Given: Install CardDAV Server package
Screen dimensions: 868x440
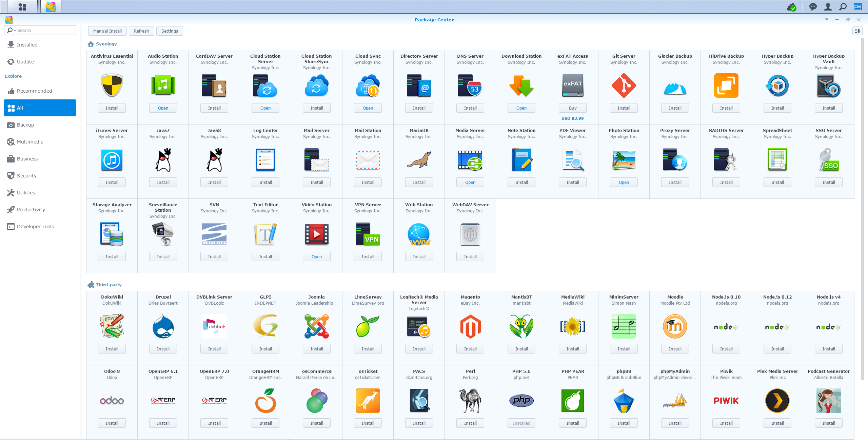Looking at the screenshot, I should [x=214, y=108].
